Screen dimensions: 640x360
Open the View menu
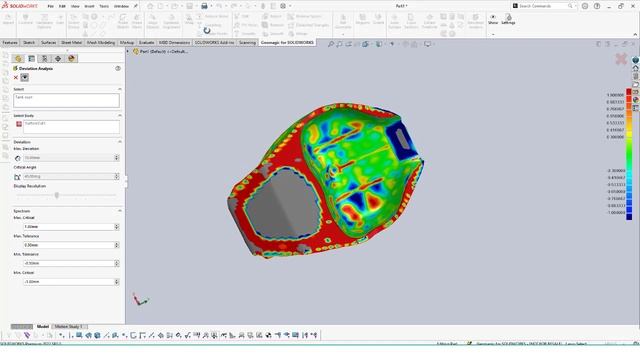75,6
